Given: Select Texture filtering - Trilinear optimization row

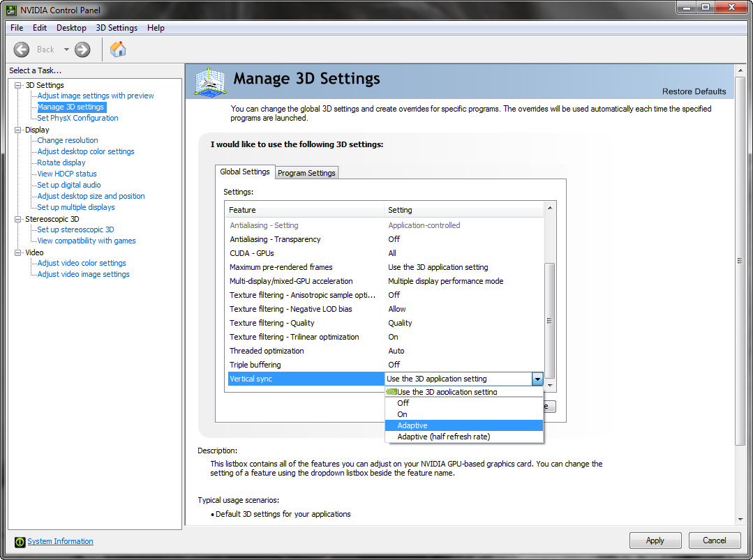Looking at the screenshot, I should 385,337.
